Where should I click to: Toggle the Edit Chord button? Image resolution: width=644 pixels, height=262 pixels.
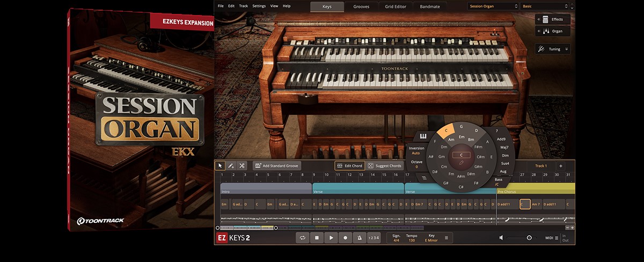(x=349, y=166)
